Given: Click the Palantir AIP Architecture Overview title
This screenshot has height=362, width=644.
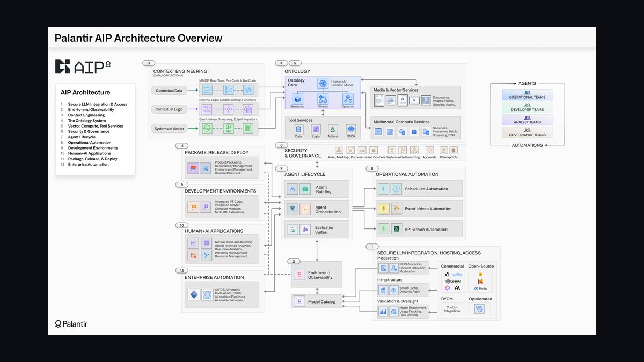Looking at the screenshot, I should coord(138,38).
